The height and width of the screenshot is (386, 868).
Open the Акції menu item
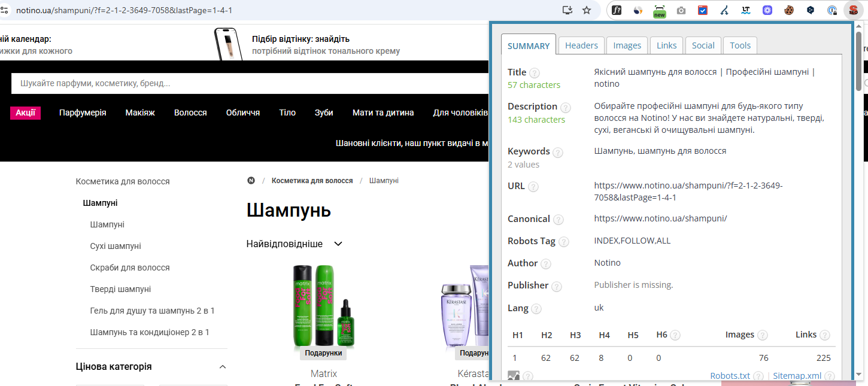click(x=25, y=113)
